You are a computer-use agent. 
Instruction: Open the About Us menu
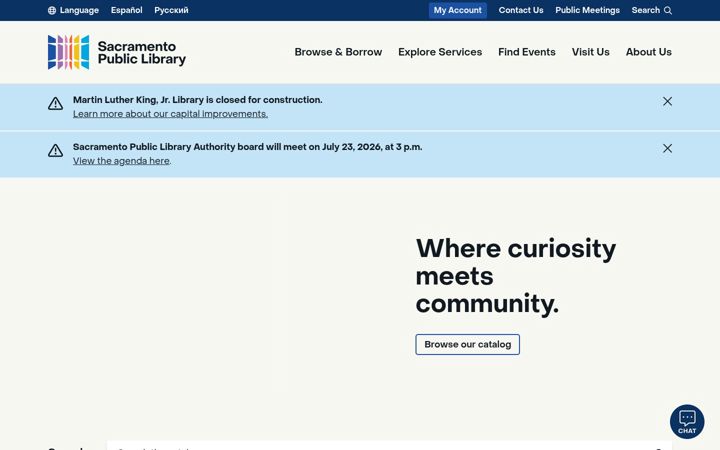tap(648, 52)
